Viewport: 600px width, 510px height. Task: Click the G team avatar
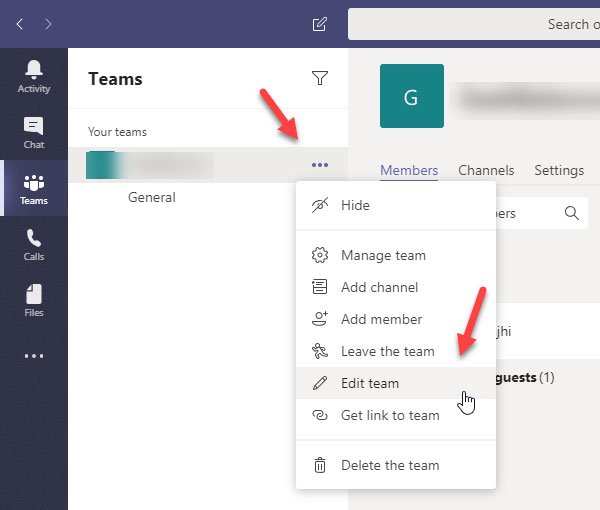pyautogui.click(x=412, y=96)
